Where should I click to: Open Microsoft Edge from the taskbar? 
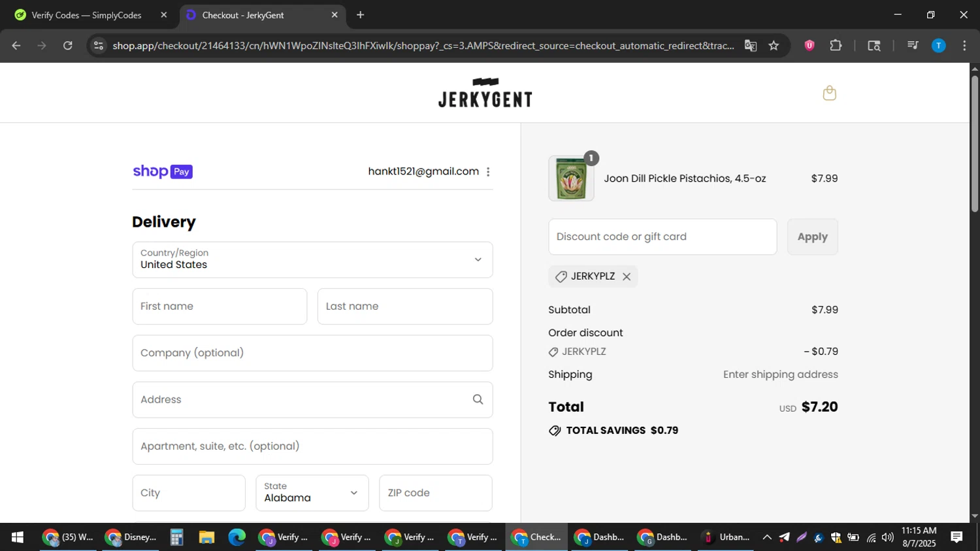coord(237,537)
